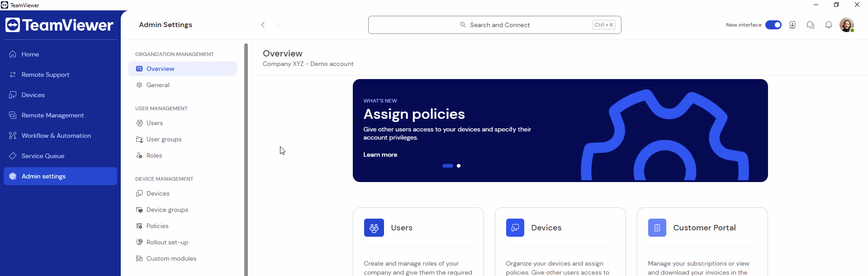Screen dimensions: 868x276
Task: Select Policies item
Action: coord(182,226)
